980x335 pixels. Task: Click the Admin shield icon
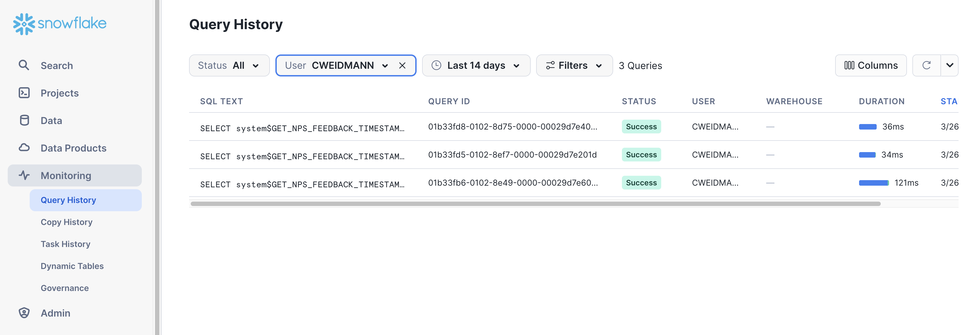[x=24, y=313]
